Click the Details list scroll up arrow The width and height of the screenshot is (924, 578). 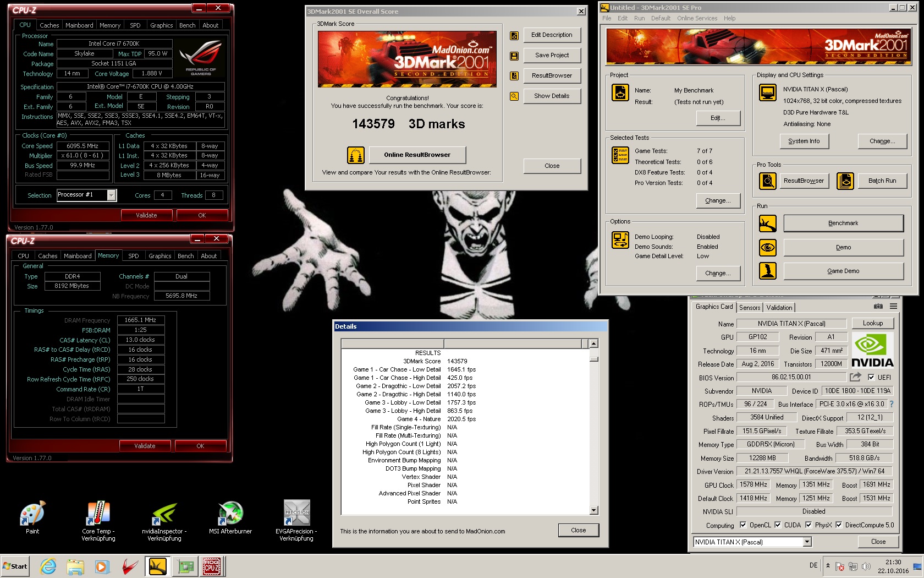click(x=593, y=343)
